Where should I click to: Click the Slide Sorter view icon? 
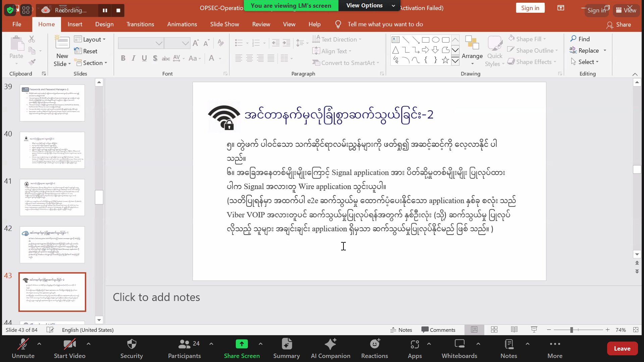pyautogui.click(x=494, y=330)
